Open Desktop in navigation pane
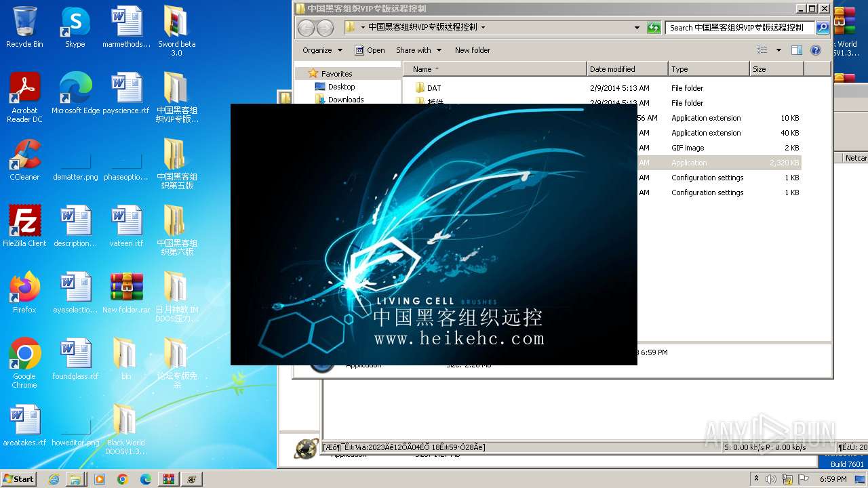This screenshot has width=868, height=488. click(x=341, y=87)
